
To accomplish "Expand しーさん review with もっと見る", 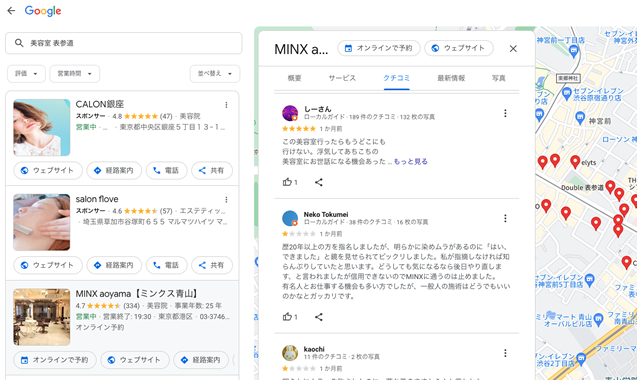I will [x=410, y=161].
